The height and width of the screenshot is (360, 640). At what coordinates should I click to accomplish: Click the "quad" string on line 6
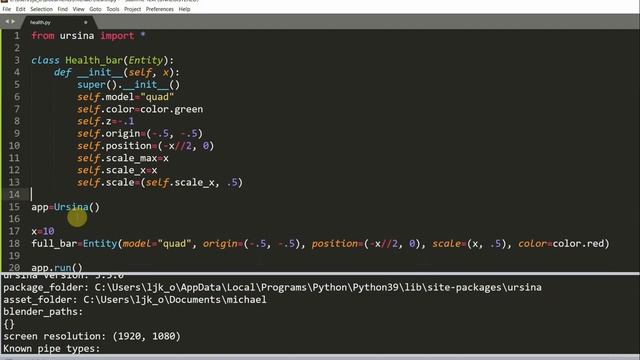pyautogui.click(x=157, y=97)
